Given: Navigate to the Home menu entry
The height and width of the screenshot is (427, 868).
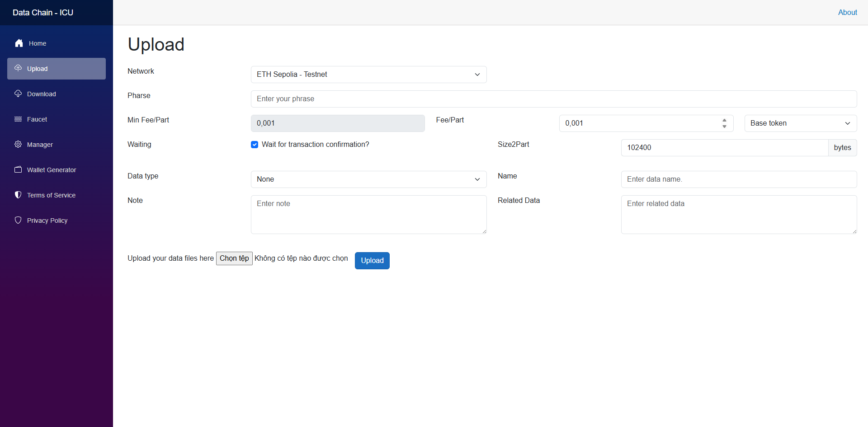Looking at the screenshot, I should coord(37,43).
